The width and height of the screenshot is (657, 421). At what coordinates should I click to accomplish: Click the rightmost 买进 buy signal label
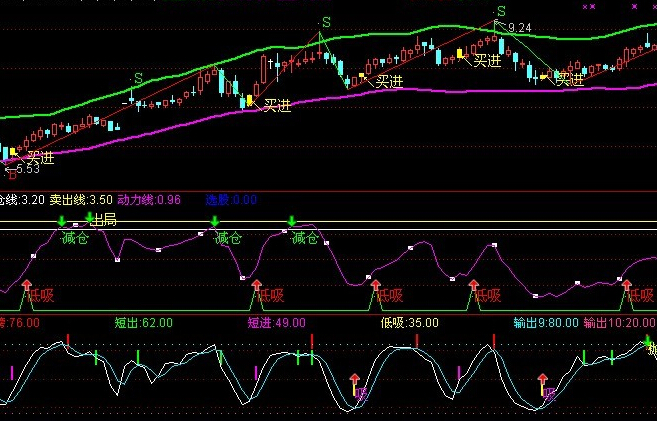(570, 79)
